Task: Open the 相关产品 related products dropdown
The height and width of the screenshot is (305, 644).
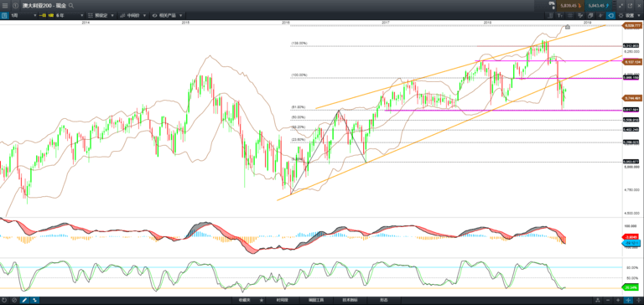Action: (167, 15)
